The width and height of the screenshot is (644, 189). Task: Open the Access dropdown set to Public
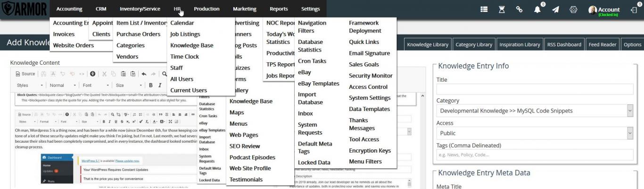coord(535,133)
